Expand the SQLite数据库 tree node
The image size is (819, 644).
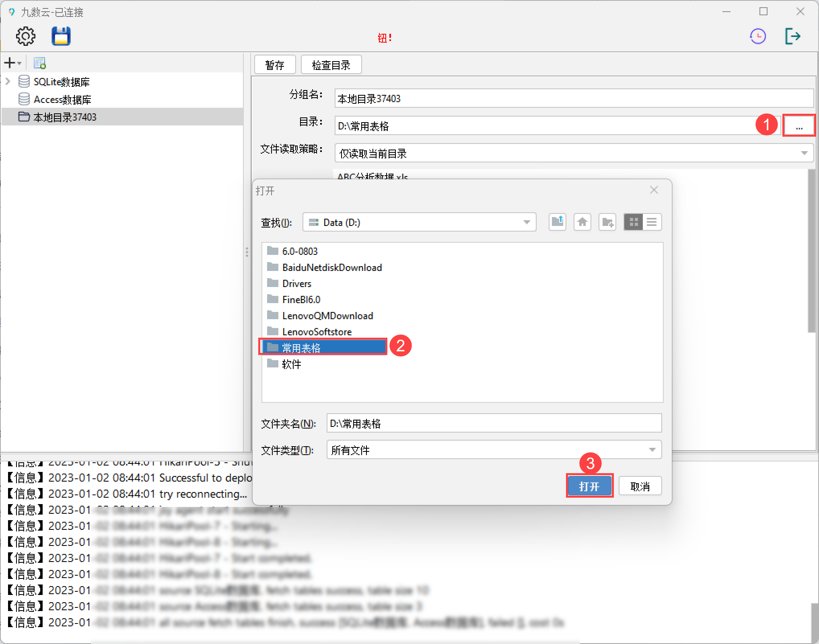[x=8, y=82]
